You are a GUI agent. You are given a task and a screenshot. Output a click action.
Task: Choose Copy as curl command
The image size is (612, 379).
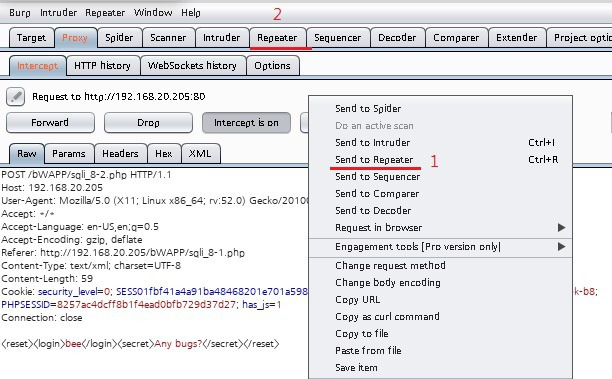441,317
